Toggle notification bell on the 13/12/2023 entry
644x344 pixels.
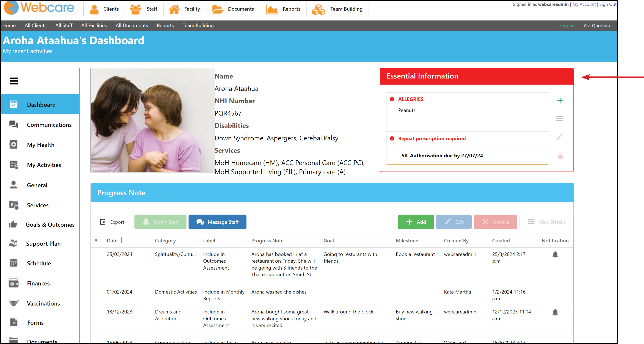(x=556, y=312)
